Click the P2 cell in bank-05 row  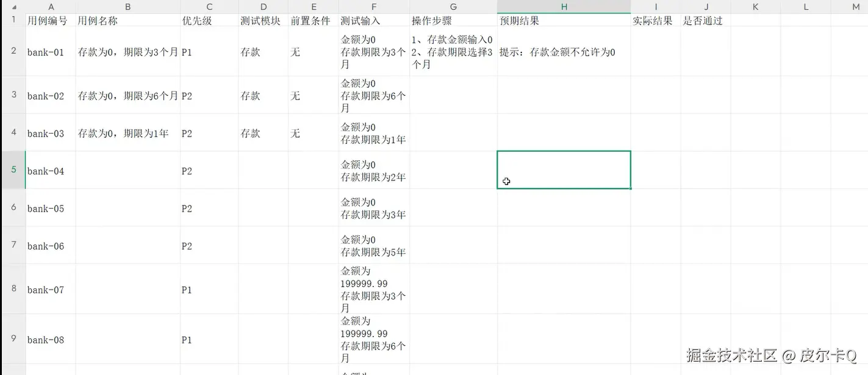[x=209, y=209]
